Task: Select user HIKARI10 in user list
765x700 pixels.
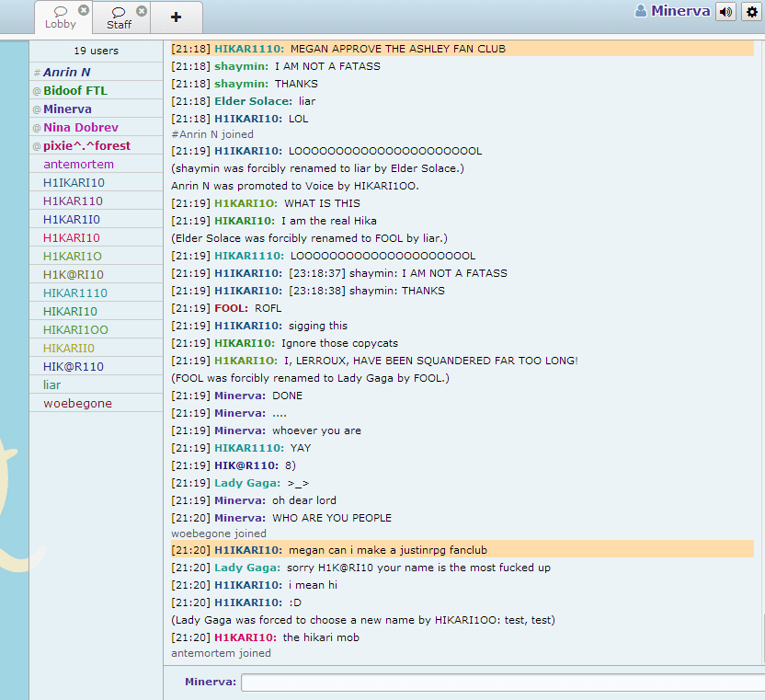Action: click(97, 312)
